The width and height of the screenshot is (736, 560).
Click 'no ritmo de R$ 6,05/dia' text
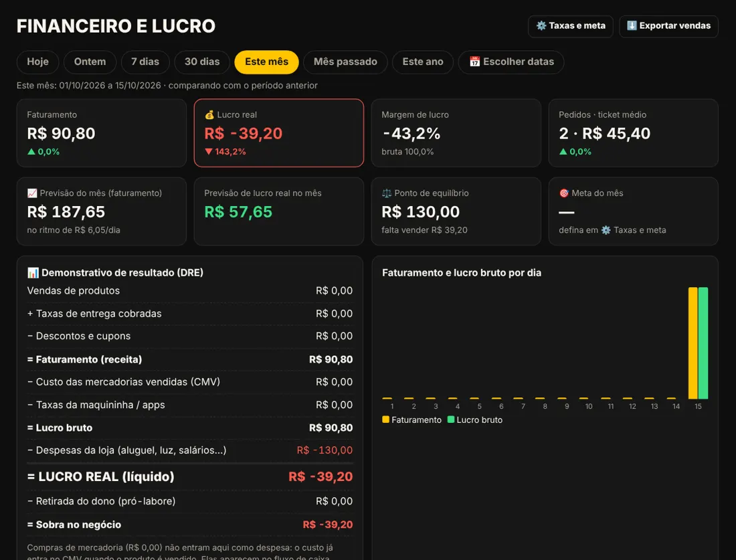point(74,230)
